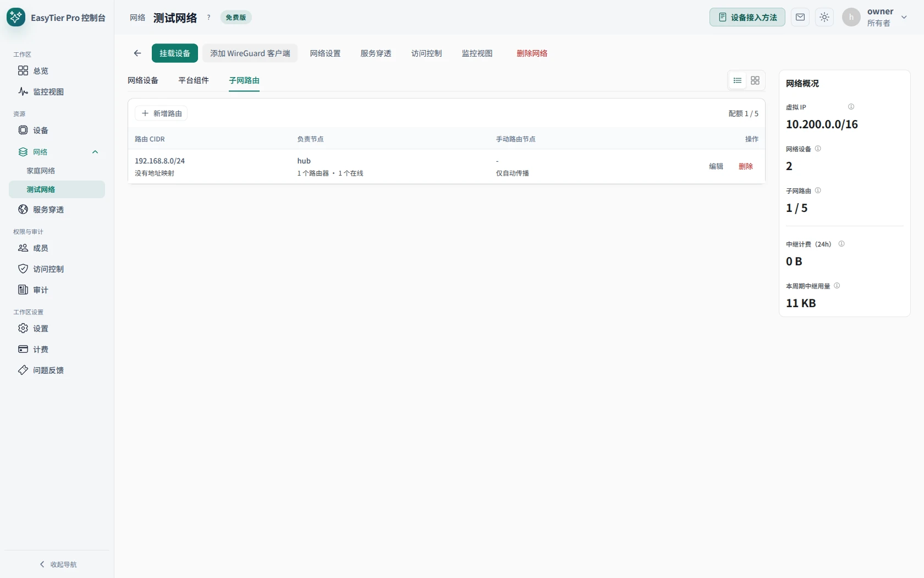Screen dimensions: 924x578
Task: Click the help question mark beside 测试网络
Action: click(x=208, y=18)
